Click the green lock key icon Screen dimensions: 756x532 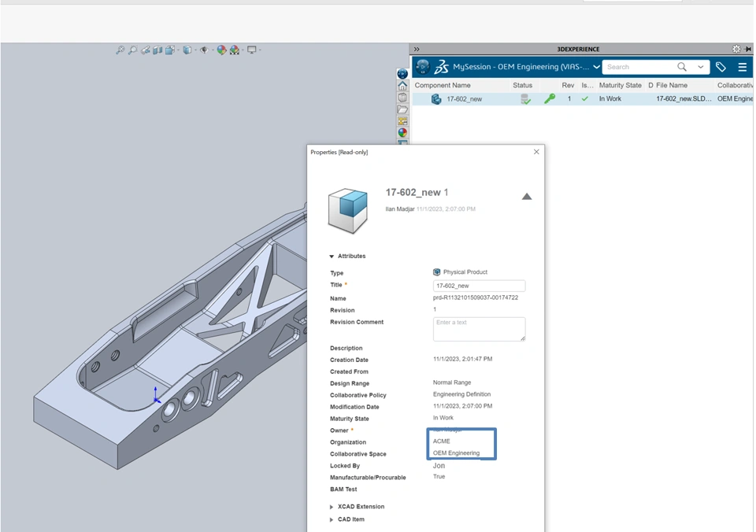click(549, 99)
